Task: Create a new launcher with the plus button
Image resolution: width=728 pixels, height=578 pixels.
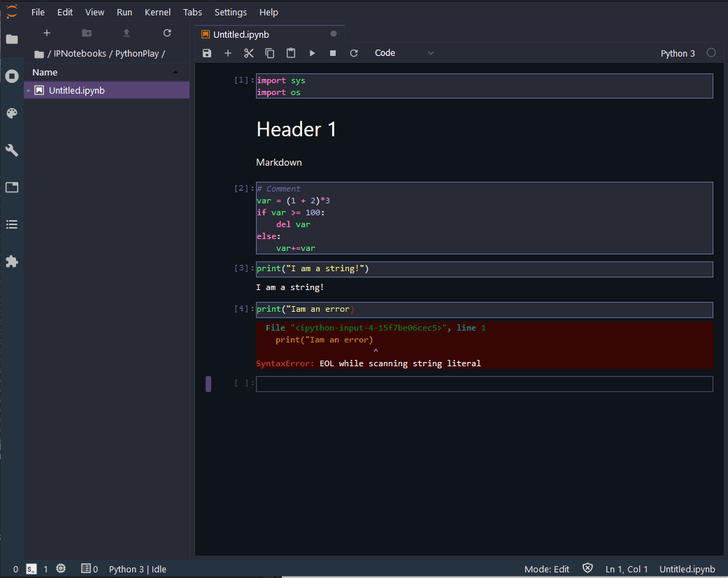Action: click(46, 32)
